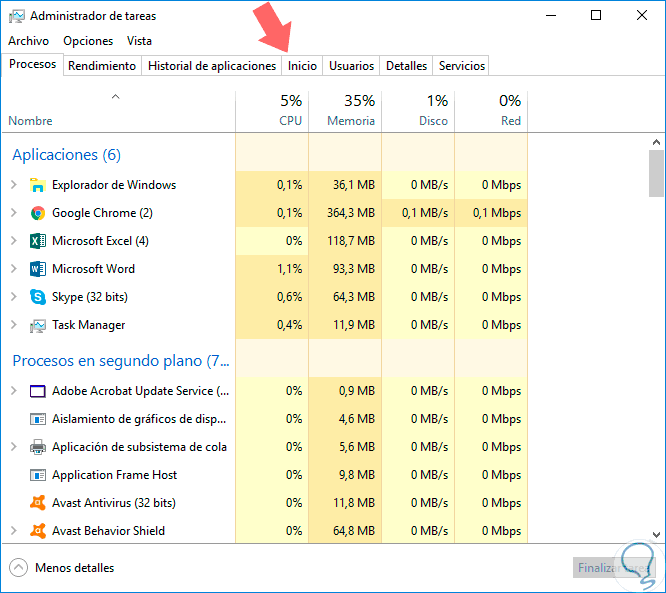Image resolution: width=666 pixels, height=593 pixels.
Task: Click the 0,1 Mbps network value
Action: click(x=497, y=213)
